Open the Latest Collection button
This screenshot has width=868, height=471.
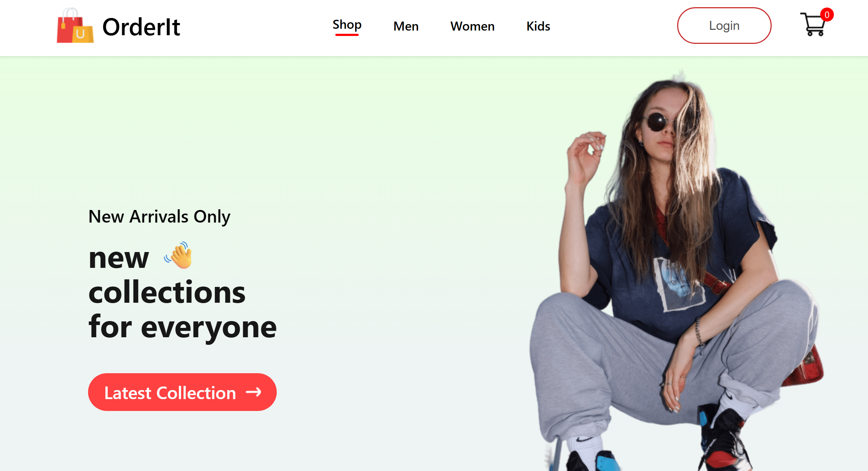pos(182,392)
